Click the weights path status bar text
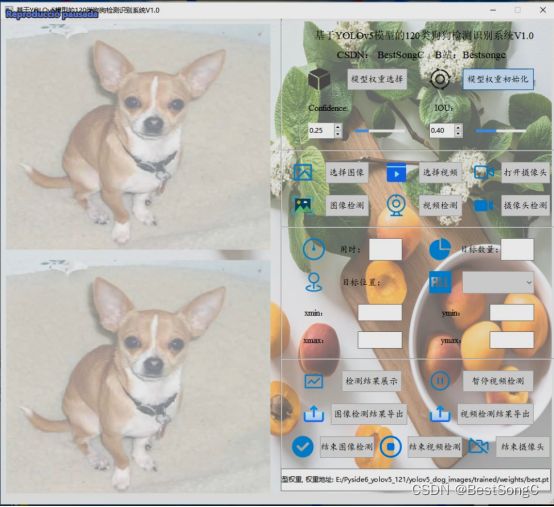 click(415, 479)
